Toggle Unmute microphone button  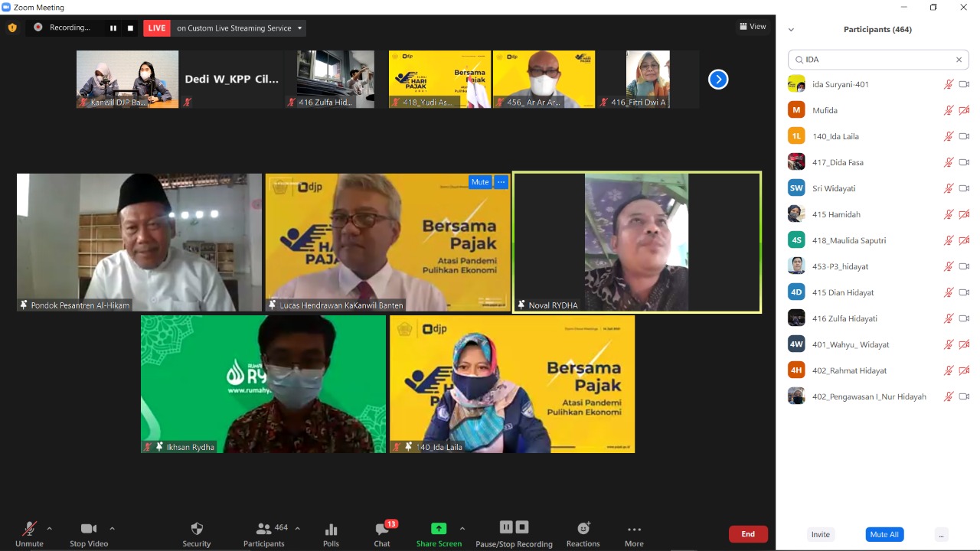pos(29,529)
